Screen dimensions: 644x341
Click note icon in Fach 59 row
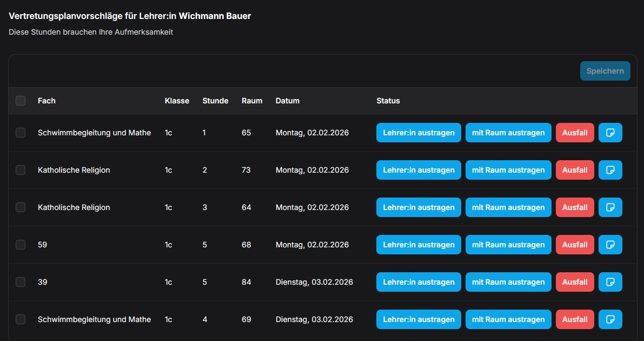pos(610,245)
